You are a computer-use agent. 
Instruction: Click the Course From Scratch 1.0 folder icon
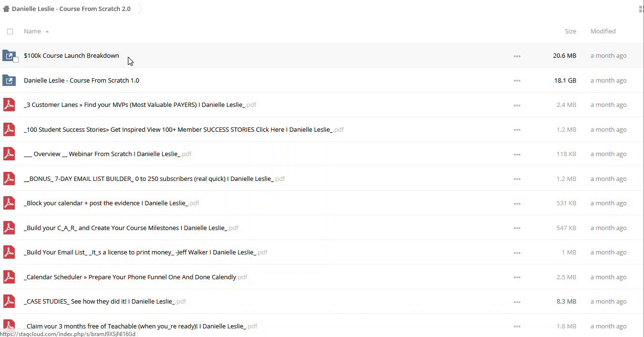click(x=9, y=80)
